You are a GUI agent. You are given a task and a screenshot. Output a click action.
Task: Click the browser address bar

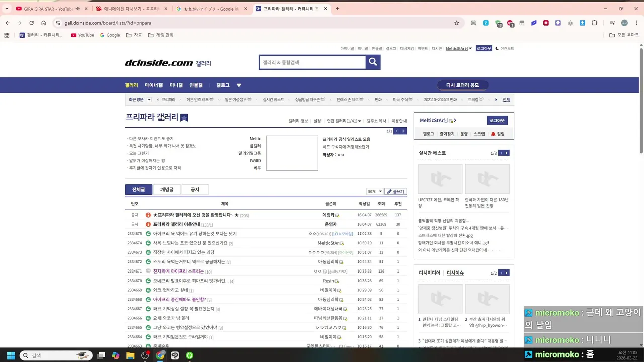tap(254, 23)
